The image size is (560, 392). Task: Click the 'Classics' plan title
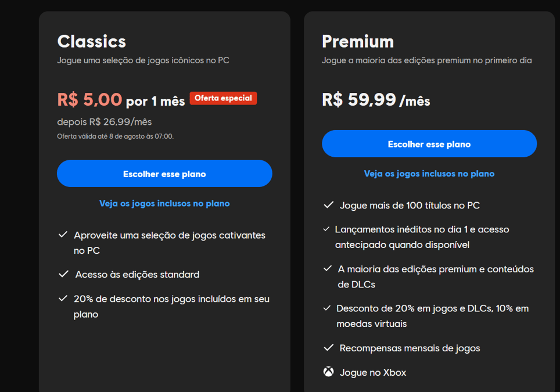coord(91,41)
